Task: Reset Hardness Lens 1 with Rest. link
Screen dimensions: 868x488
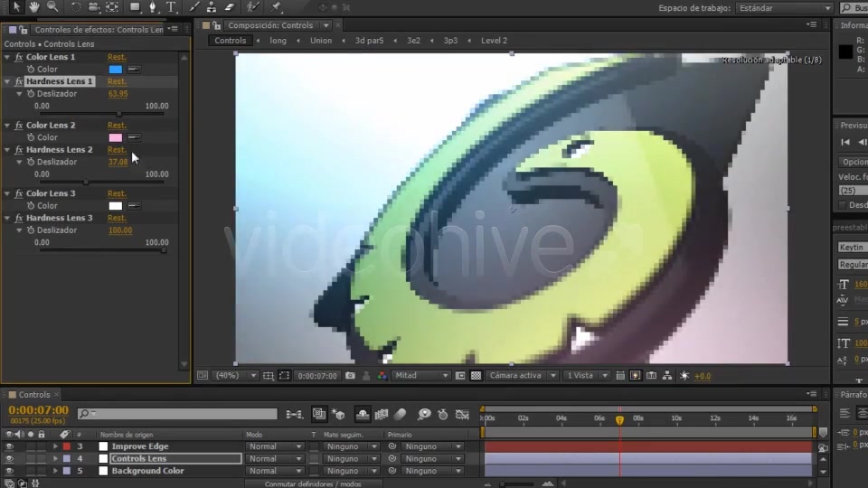Action: pos(117,81)
